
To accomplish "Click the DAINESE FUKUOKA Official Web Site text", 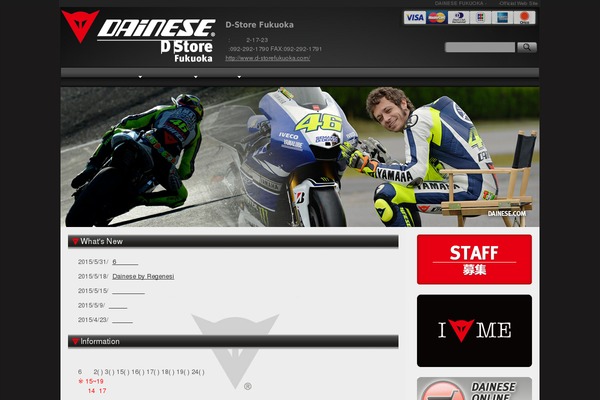I will point(486,3).
